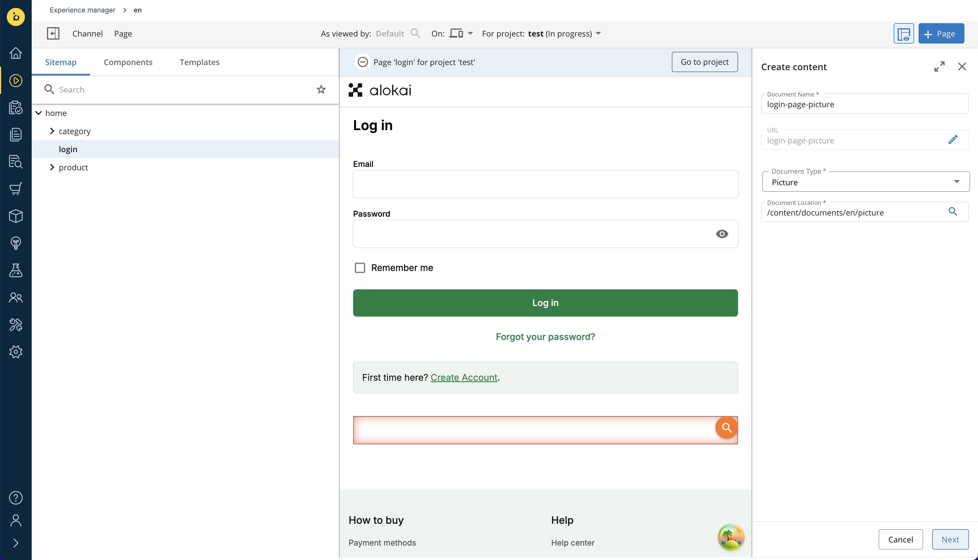Expand the navigation sidebar arrow
This screenshot has height=560, width=978.
16,543
